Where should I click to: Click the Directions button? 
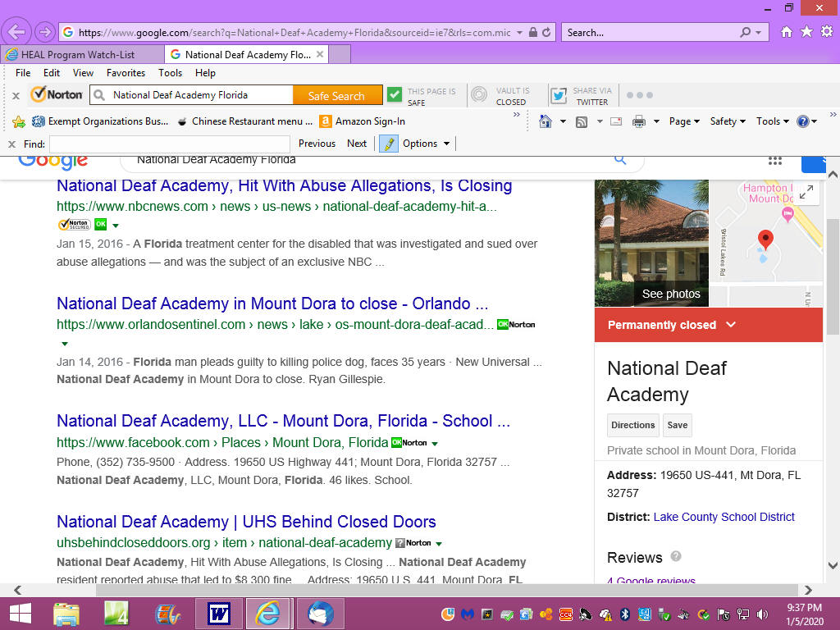point(633,425)
